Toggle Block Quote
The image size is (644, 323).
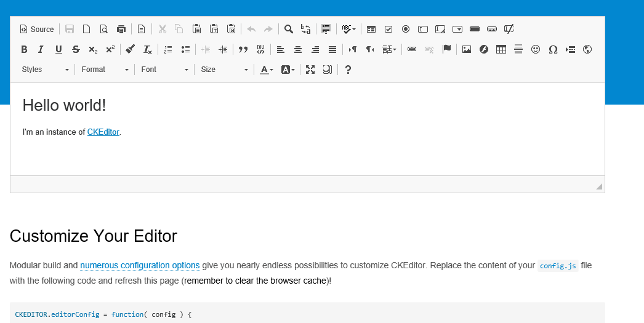click(x=243, y=50)
